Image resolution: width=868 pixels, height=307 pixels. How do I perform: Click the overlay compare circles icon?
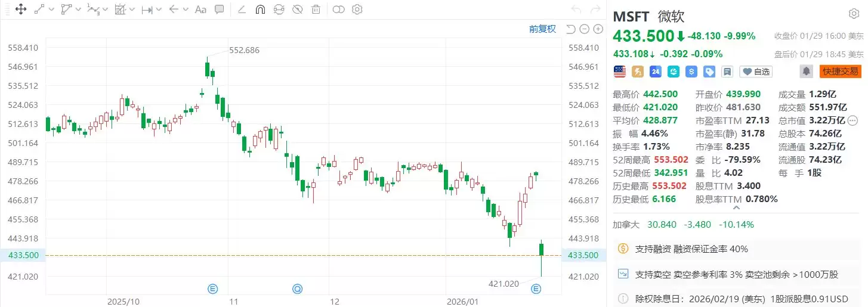pyautogui.click(x=338, y=10)
